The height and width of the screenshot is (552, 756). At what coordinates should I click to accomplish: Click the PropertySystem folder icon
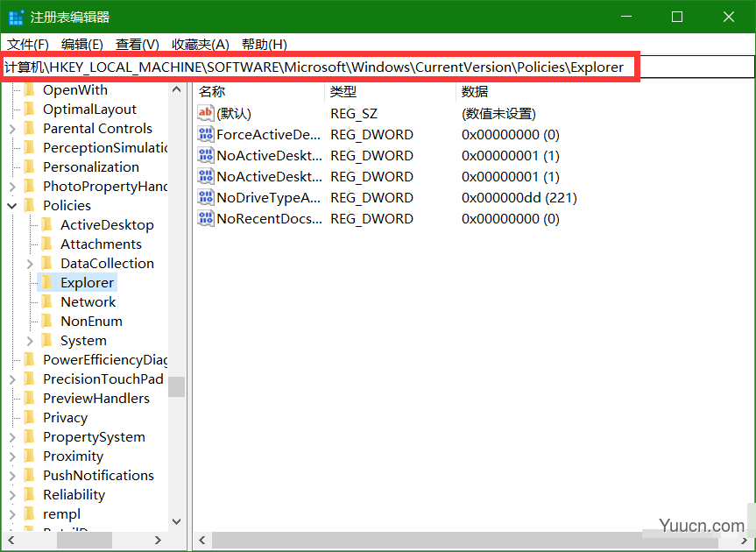coord(30,437)
